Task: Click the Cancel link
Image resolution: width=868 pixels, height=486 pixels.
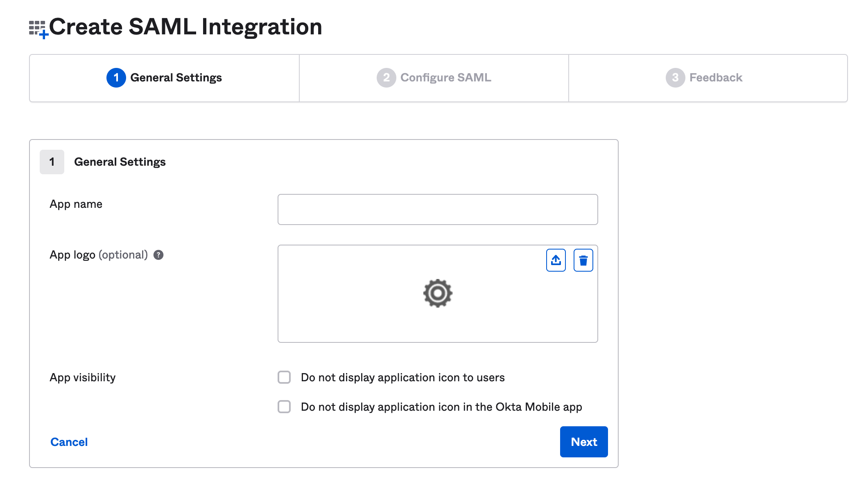Action: pyautogui.click(x=69, y=442)
